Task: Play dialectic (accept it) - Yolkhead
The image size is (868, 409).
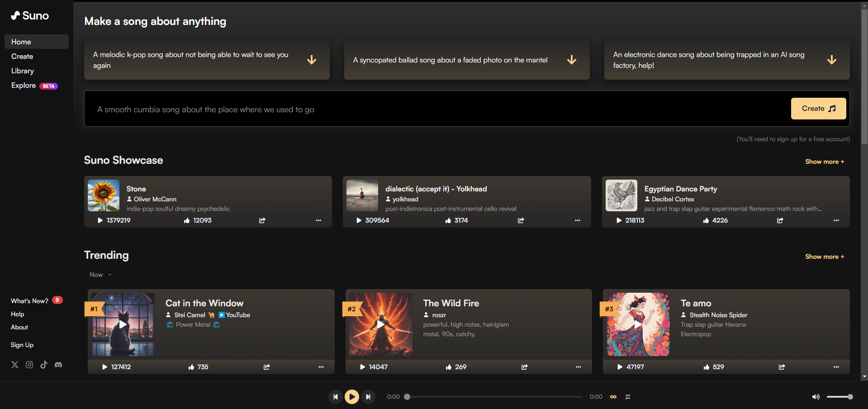Action: click(x=359, y=220)
